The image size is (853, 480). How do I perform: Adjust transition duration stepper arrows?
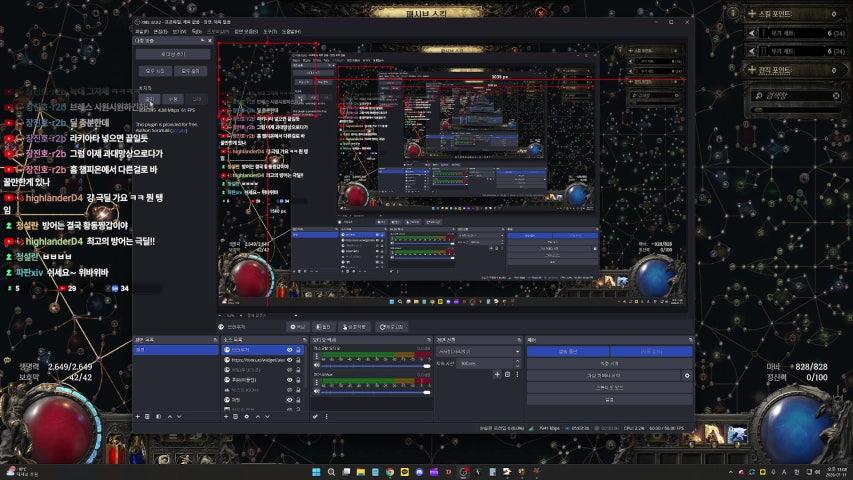(x=517, y=363)
